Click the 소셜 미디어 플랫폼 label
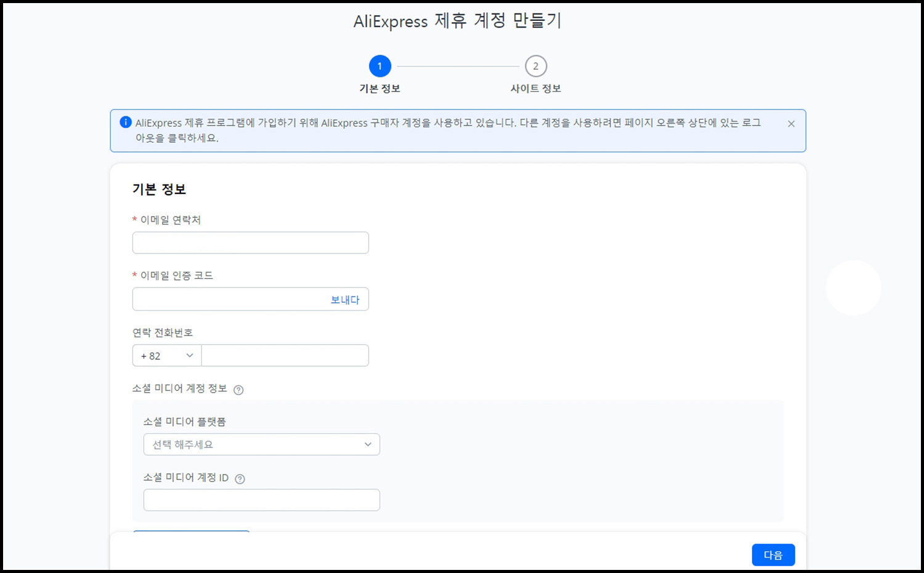The image size is (924, 573). [x=185, y=422]
